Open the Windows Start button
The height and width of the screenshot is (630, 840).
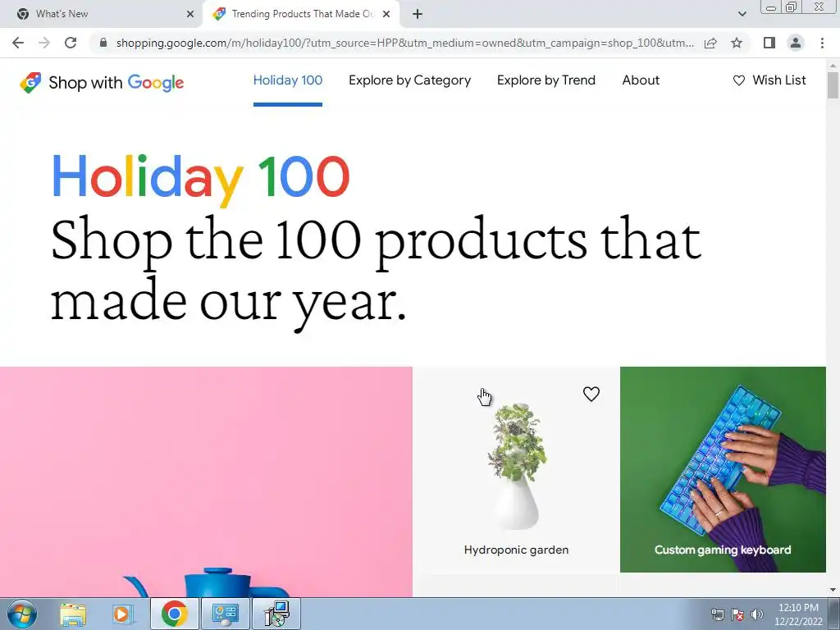tap(22, 614)
